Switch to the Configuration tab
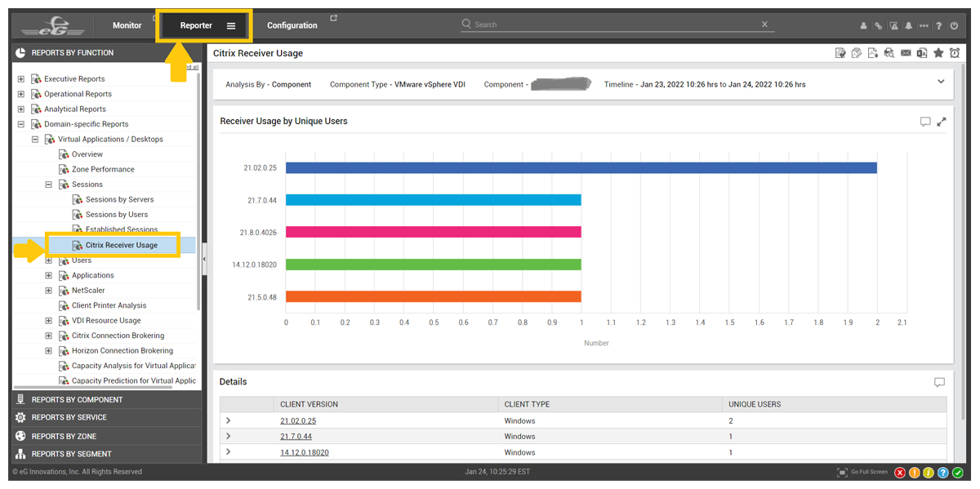 pos(292,25)
